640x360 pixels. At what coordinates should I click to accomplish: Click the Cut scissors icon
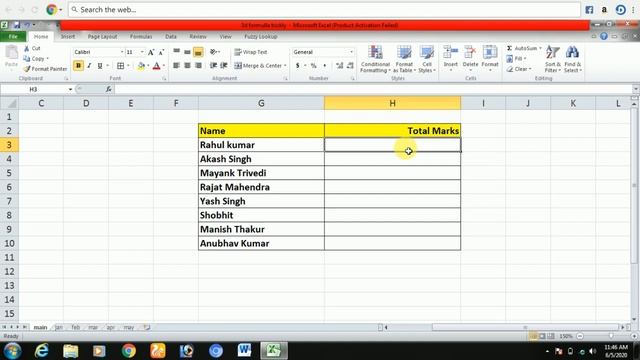click(x=27, y=48)
